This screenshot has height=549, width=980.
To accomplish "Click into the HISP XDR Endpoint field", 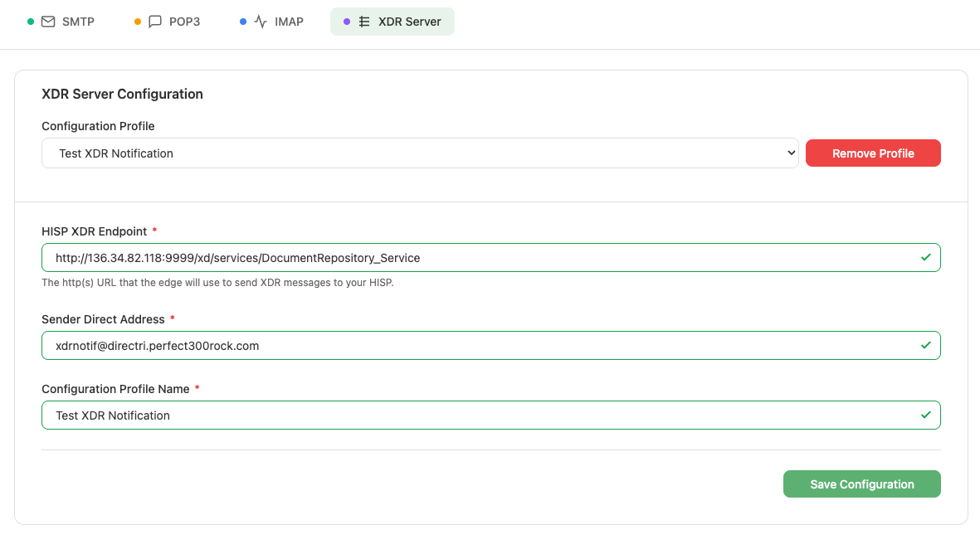I will click(x=490, y=258).
